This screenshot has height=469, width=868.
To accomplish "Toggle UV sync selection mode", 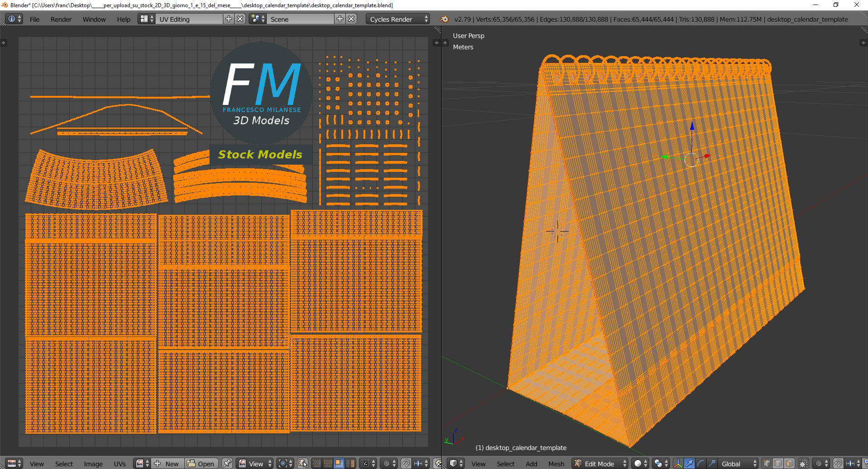I will click(302, 464).
